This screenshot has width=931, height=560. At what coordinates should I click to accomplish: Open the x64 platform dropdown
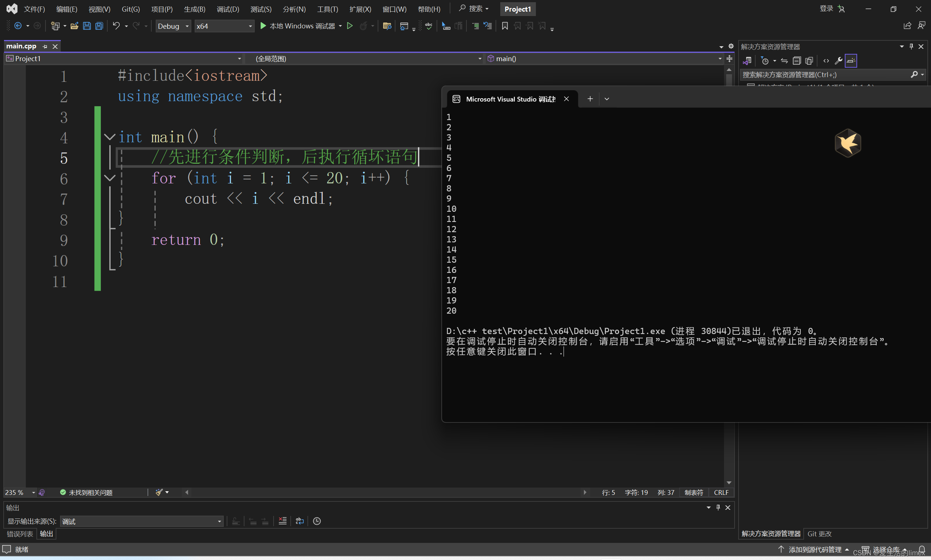tap(224, 26)
